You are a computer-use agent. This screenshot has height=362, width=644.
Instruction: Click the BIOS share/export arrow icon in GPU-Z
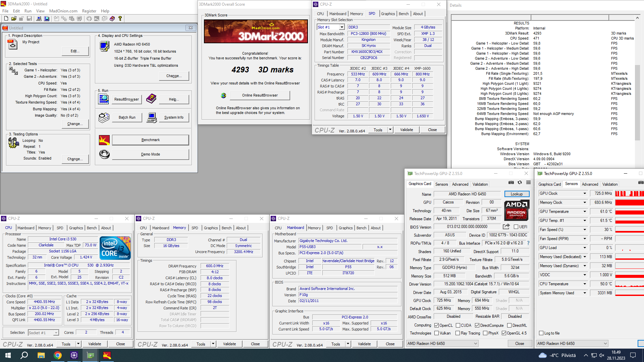click(506, 227)
